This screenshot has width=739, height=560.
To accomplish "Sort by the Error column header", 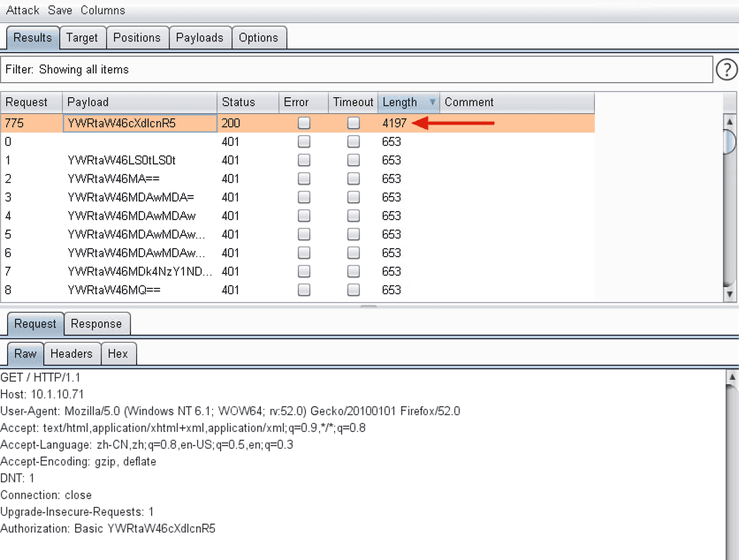I will (x=303, y=102).
